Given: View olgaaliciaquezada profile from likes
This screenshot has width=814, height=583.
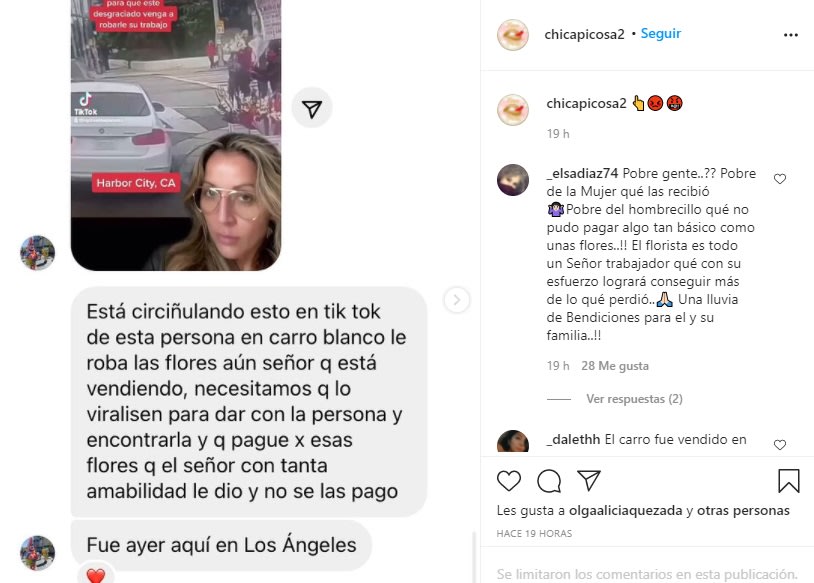Looking at the screenshot, I should 626,510.
